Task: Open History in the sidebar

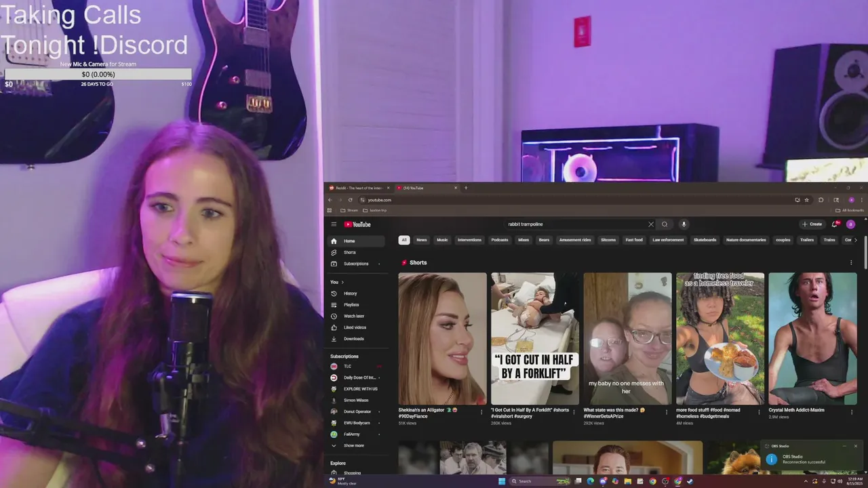Action: [x=357, y=293]
